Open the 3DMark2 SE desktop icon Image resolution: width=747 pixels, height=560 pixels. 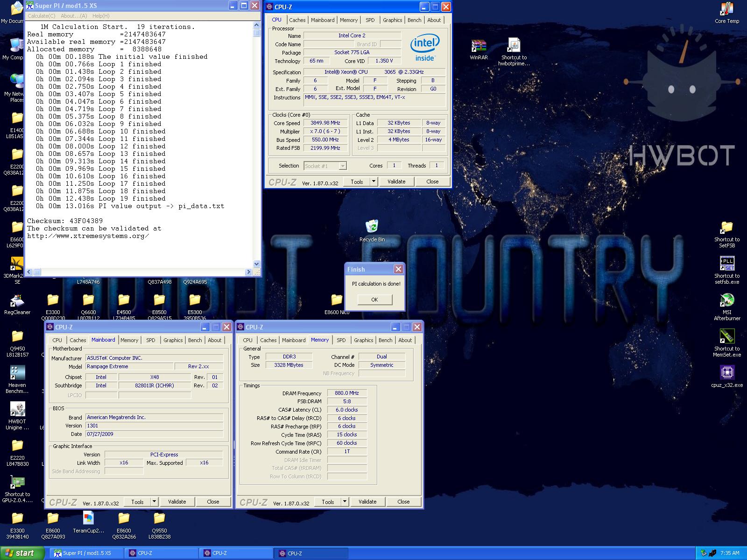tap(17, 264)
